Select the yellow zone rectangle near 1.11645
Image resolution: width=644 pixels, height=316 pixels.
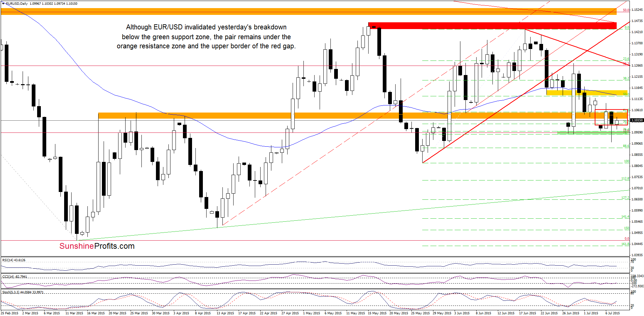coord(587,93)
